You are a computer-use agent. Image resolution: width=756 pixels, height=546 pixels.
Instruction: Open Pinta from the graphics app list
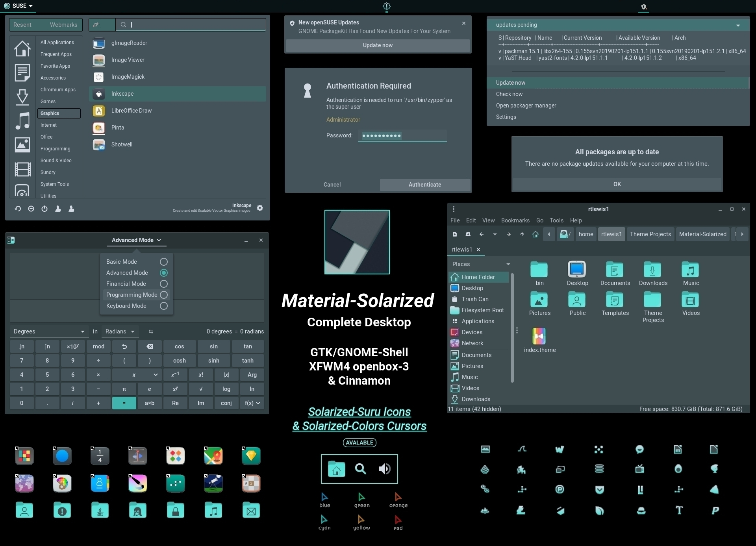(x=118, y=128)
